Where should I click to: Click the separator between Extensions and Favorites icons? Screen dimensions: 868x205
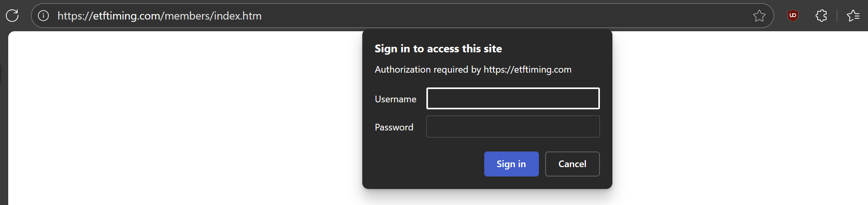(x=837, y=16)
